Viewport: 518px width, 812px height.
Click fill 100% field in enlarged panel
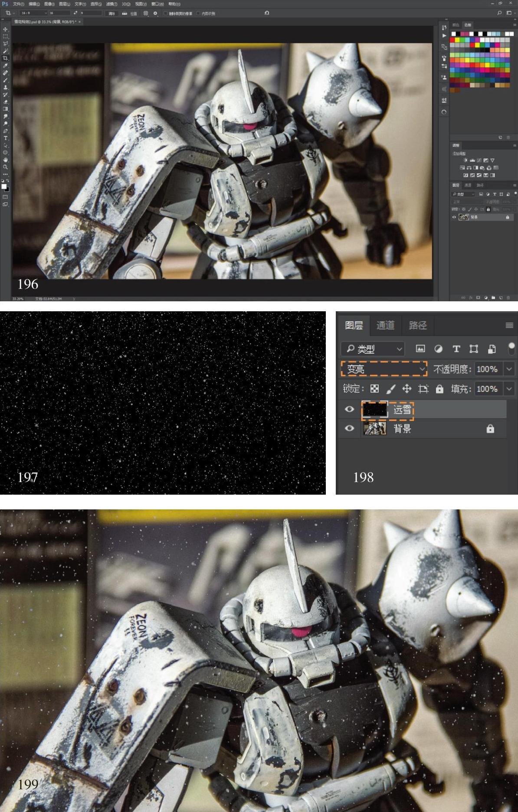[x=488, y=389]
